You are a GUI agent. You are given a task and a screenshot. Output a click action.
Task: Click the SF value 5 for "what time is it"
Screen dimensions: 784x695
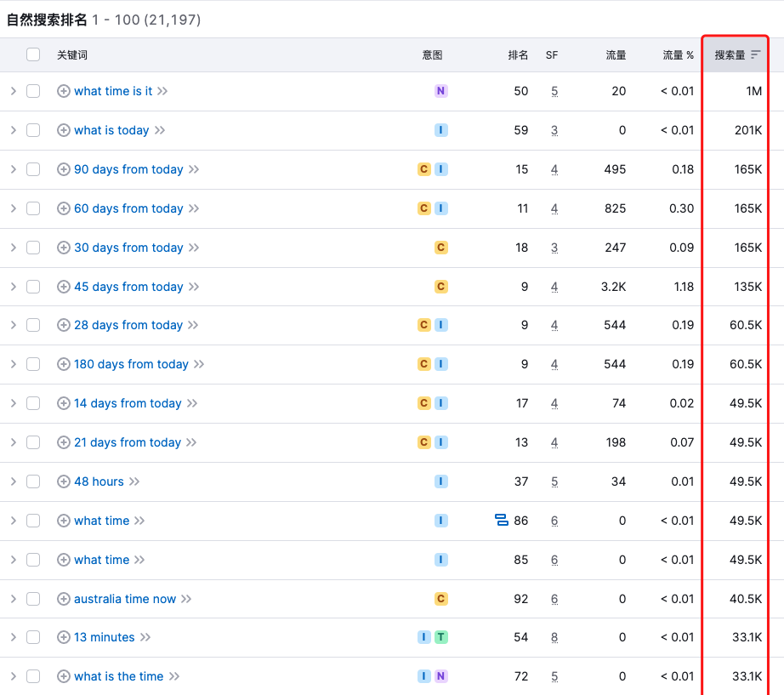[x=554, y=91]
